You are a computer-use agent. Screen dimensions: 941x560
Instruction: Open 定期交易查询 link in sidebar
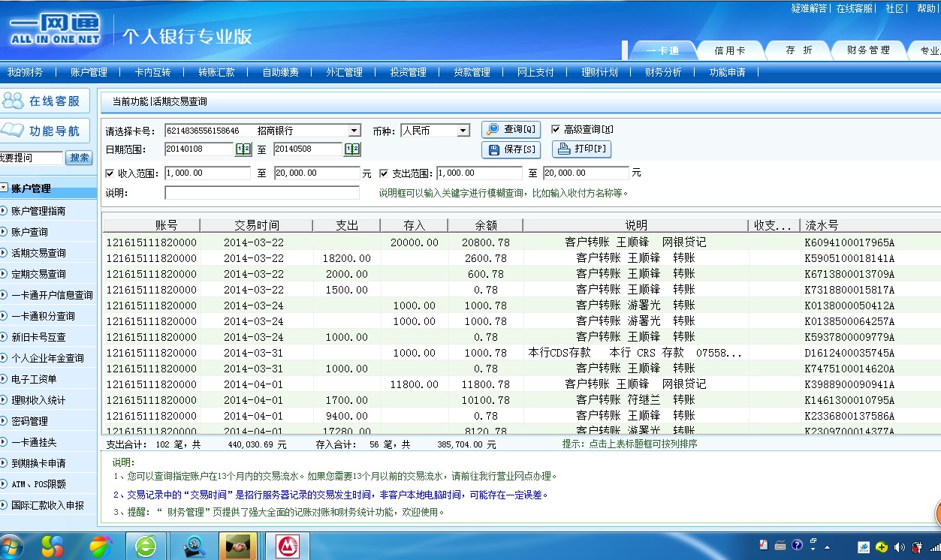(x=38, y=274)
